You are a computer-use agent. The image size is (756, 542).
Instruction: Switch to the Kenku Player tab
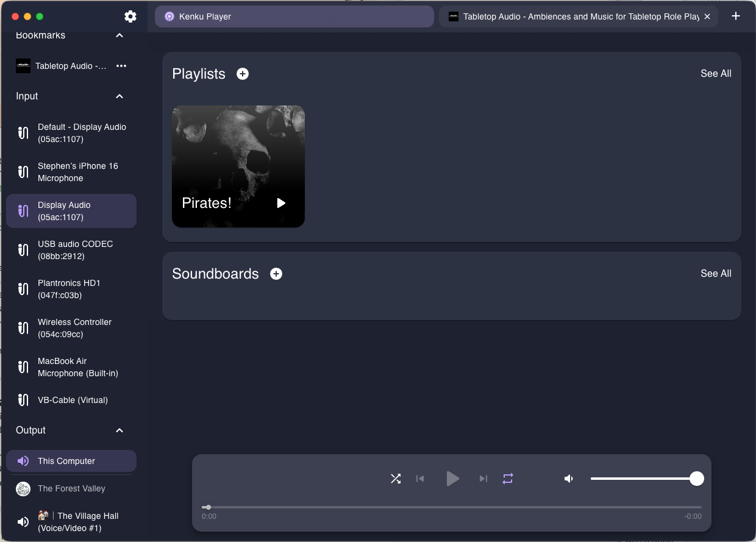(294, 16)
